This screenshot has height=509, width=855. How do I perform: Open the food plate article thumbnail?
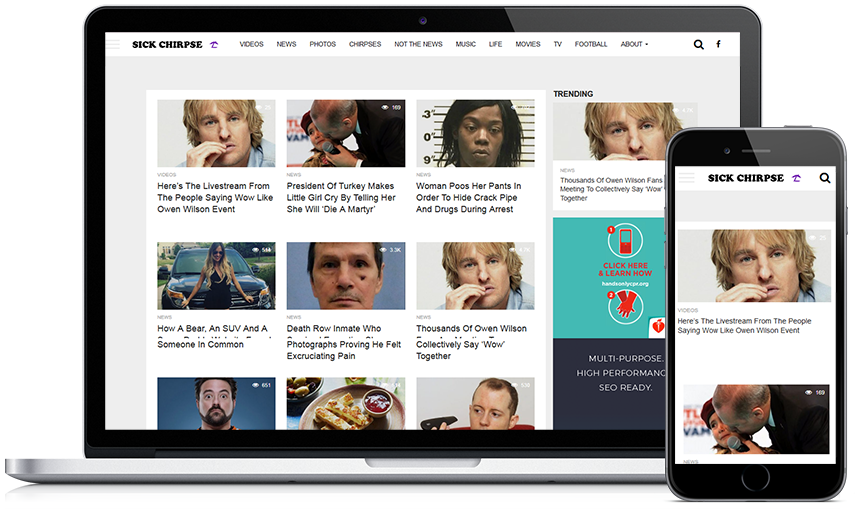[345, 403]
